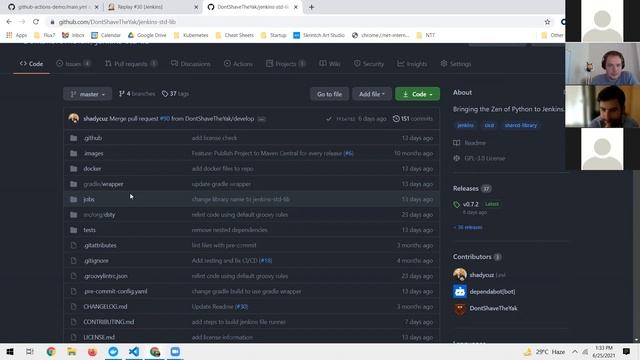Image resolution: width=640 pixels, height=360 pixels.
Task: Open the Add file dropdown
Action: [371, 94]
